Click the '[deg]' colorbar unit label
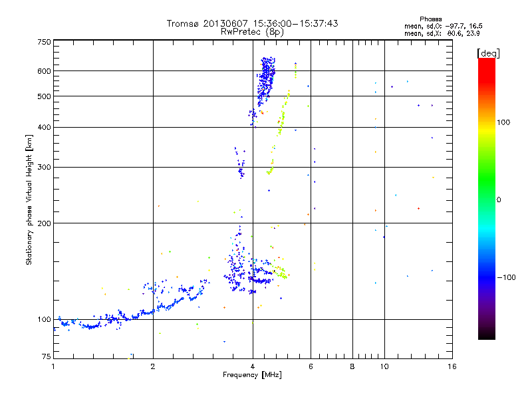532x399 pixels. click(x=488, y=53)
